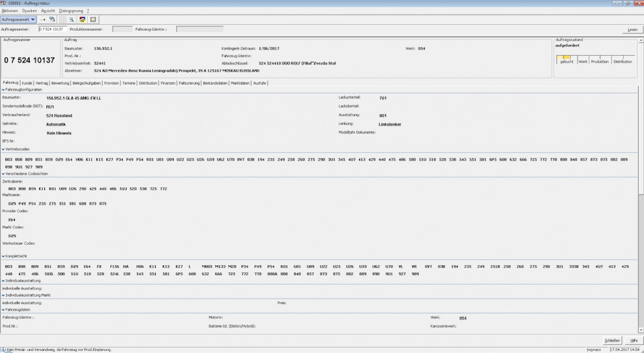
Task: Open the Aktionen menu
Action: [10, 11]
